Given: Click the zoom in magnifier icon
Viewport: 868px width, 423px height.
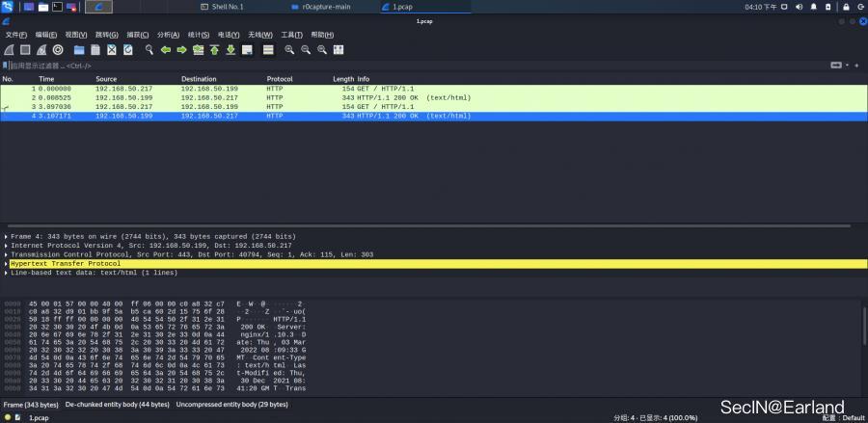Looking at the screenshot, I should 289,49.
